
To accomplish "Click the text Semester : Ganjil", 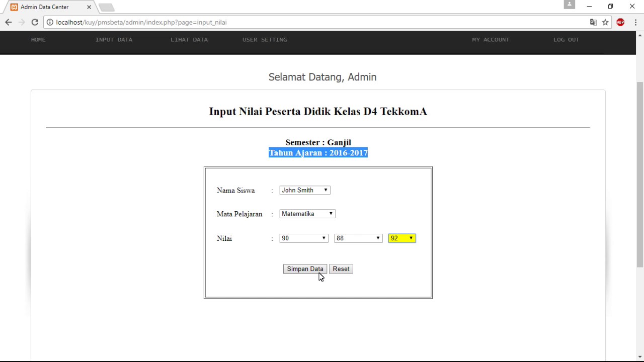I will coord(318,142).
